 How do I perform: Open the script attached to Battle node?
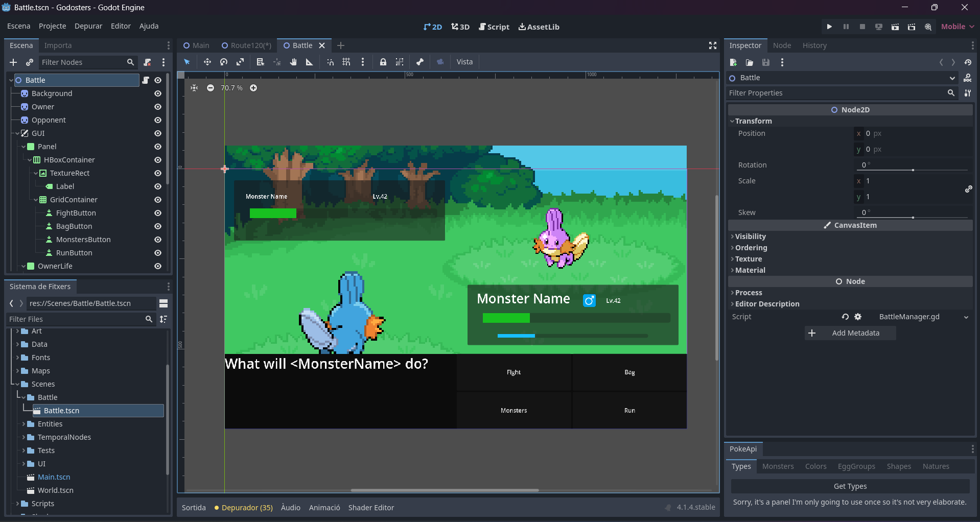(x=146, y=80)
